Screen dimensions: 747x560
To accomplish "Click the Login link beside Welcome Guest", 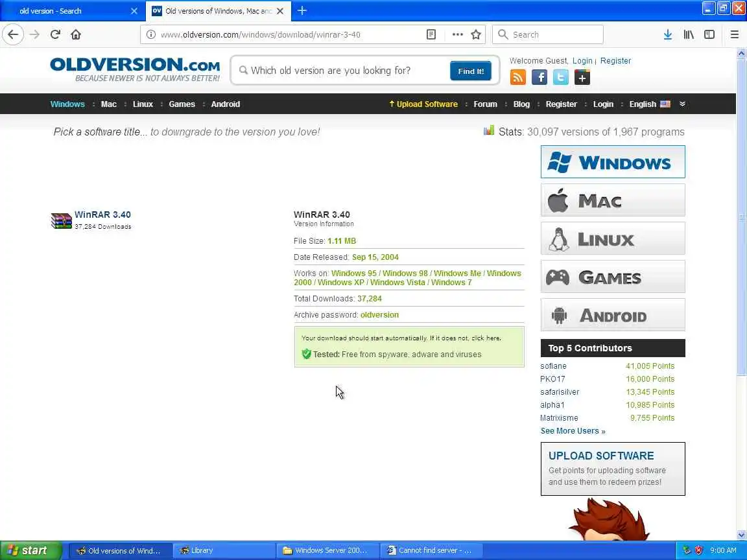I will point(582,60).
